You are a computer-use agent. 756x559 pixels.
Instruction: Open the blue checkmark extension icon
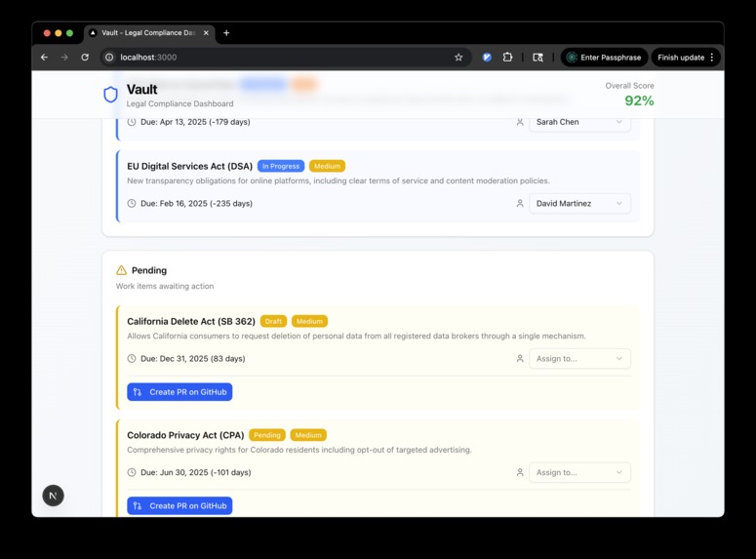pos(487,58)
